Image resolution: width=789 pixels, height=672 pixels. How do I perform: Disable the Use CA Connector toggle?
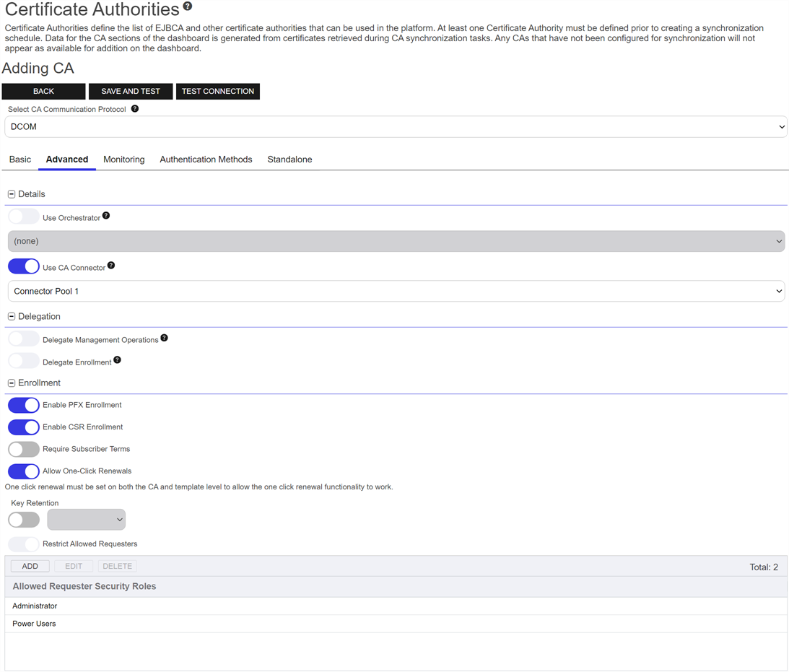pyautogui.click(x=24, y=267)
